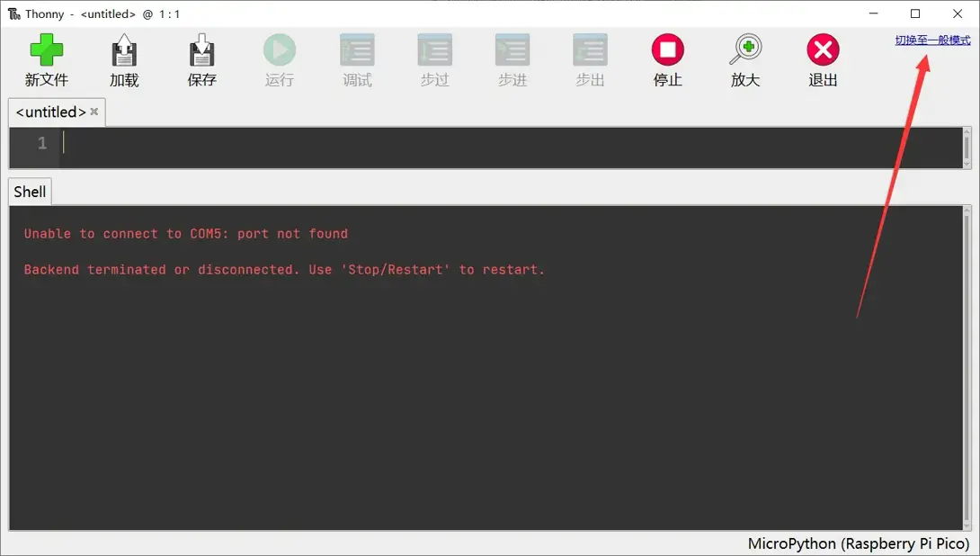This screenshot has height=556, width=980.
Task: Select the Step Over (步过) icon
Action: coord(434,50)
